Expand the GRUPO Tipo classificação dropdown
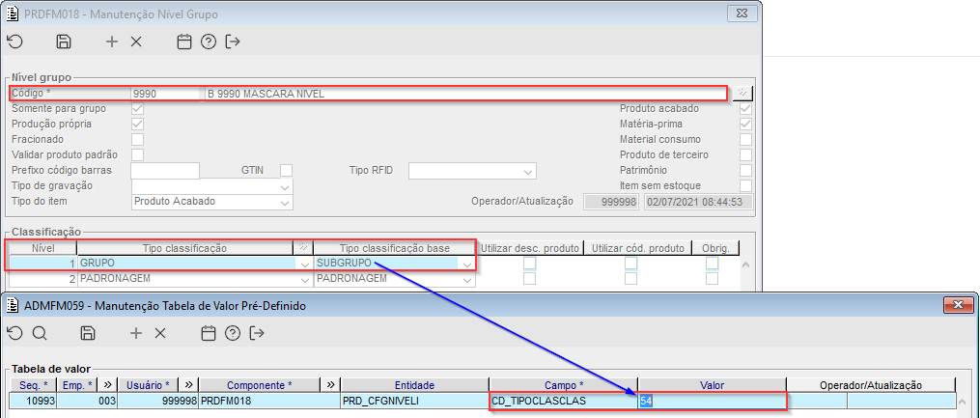This screenshot has width=980, height=418. pyautogui.click(x=304, y=264)
